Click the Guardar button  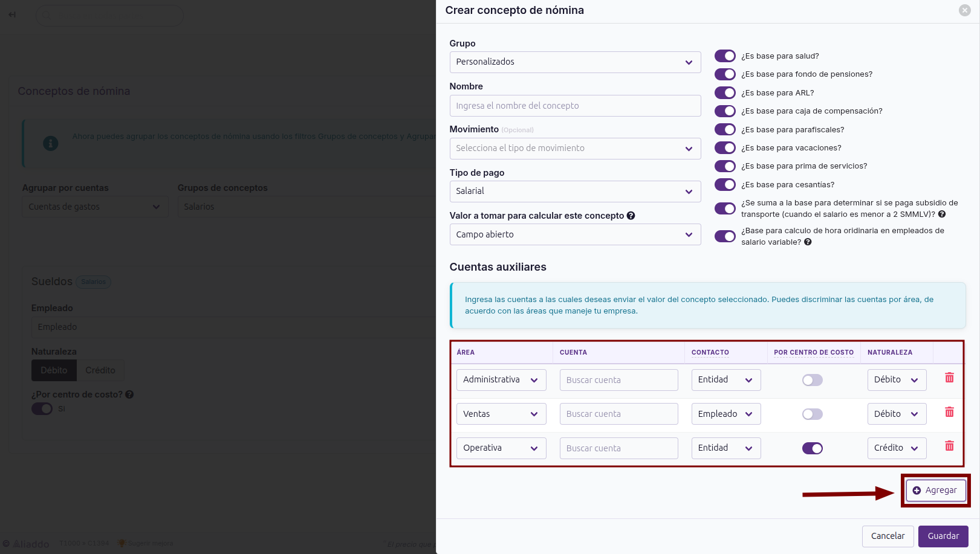[943, 536]
